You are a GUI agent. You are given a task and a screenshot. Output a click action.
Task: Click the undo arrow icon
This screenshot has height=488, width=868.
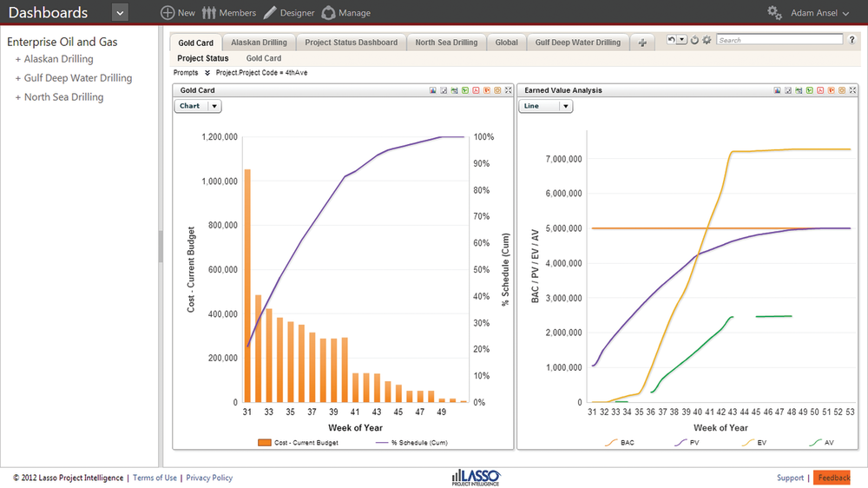pos(672,39)
